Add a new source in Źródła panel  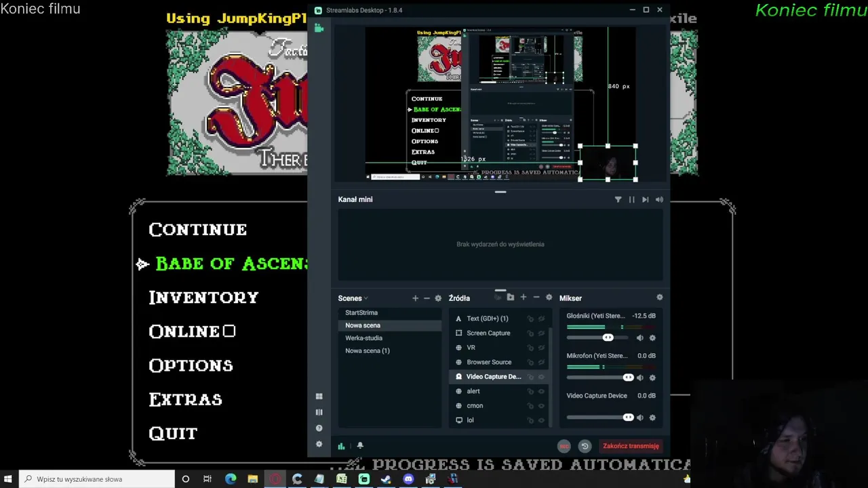click(523, 298)
